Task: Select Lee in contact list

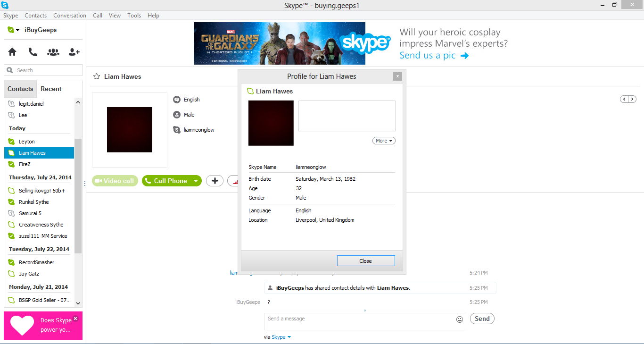Action: click(x=39, y=115)
